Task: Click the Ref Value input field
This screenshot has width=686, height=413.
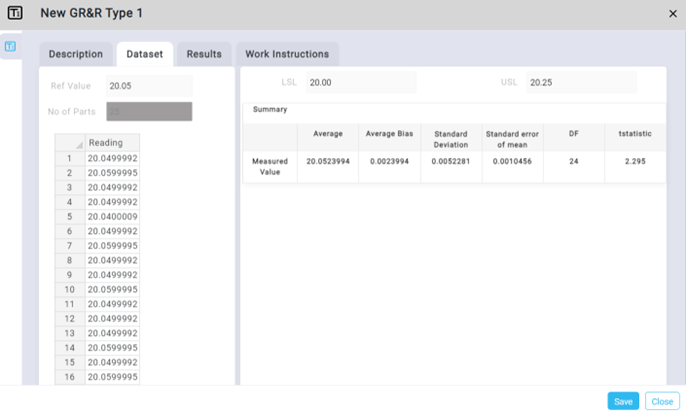Action: click(x=148, y=86)
